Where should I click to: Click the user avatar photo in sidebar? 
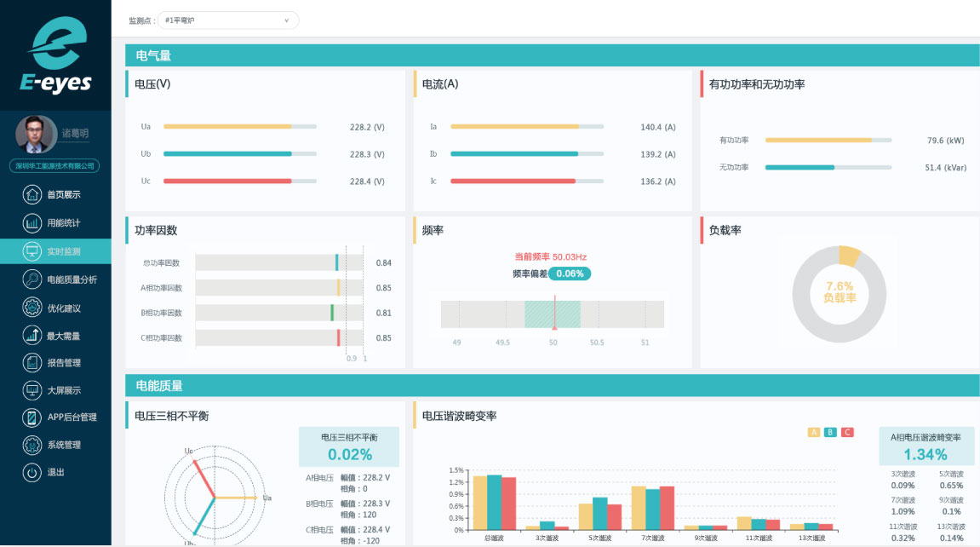[x=36, y=135]
